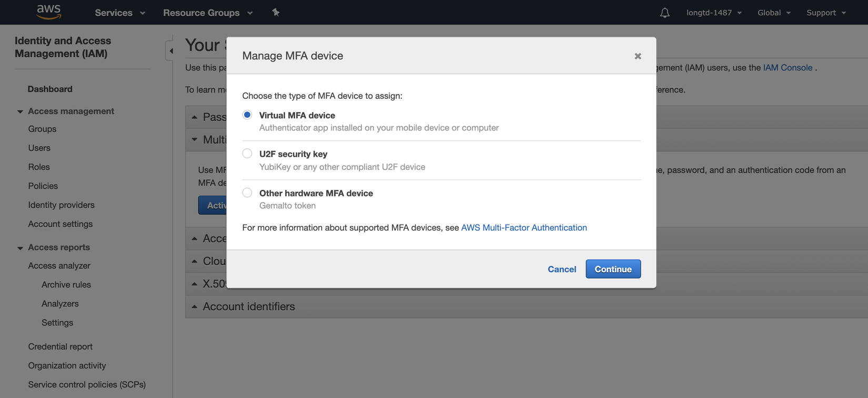Expand the Resource Groups dropdown
The image size is (868, 398).
(208, 13)
